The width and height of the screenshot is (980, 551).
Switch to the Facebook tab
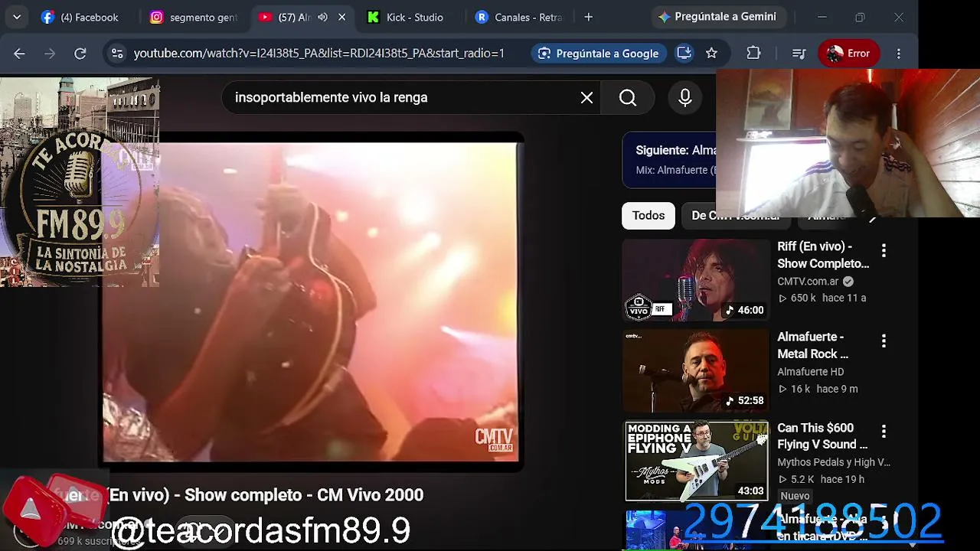point(80,17)
